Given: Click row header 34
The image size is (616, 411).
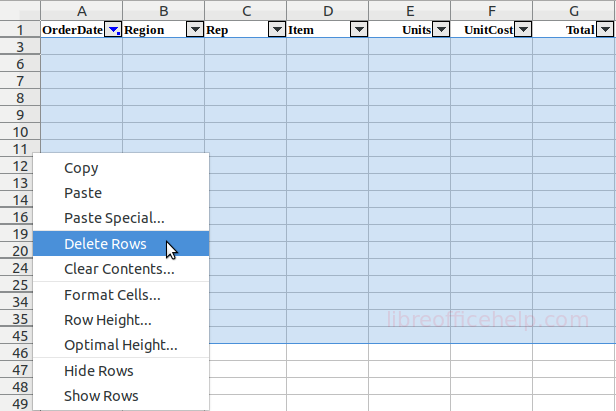Looking at the screenshot, I should pos(16,302).
